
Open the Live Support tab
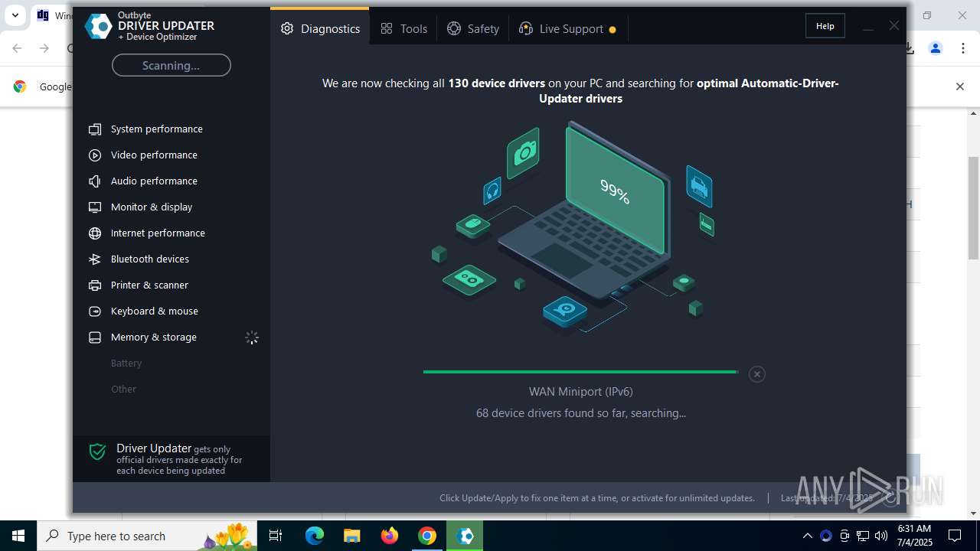pos(567,28)
